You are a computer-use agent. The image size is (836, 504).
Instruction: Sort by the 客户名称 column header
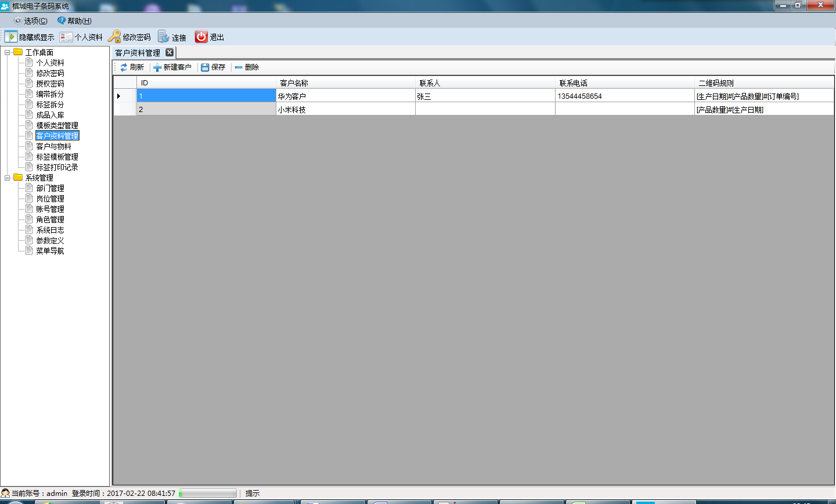point(294,83)
